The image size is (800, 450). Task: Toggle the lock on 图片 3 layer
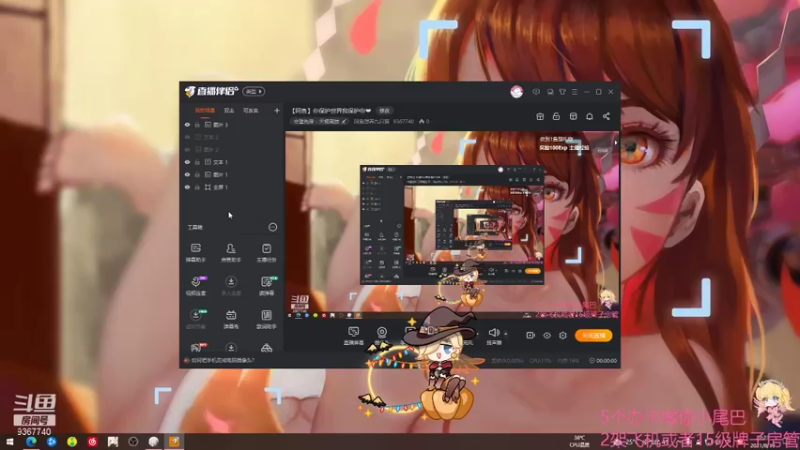click(x=197, y=125)
